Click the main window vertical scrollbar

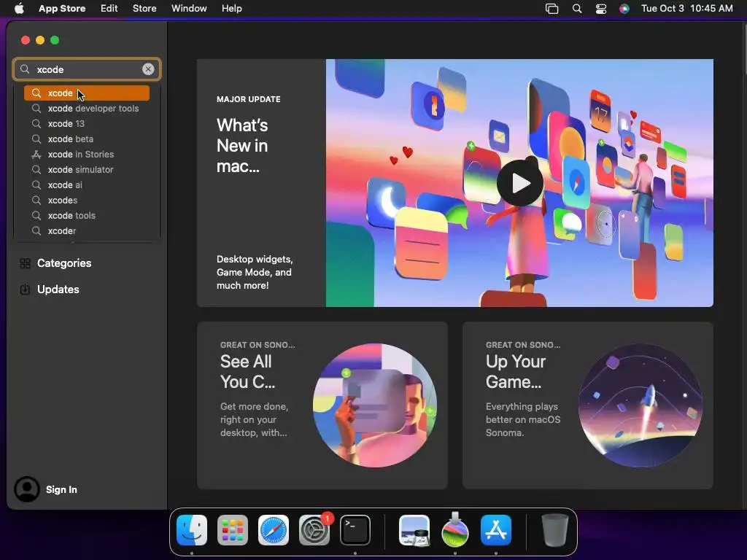point(745,47)
